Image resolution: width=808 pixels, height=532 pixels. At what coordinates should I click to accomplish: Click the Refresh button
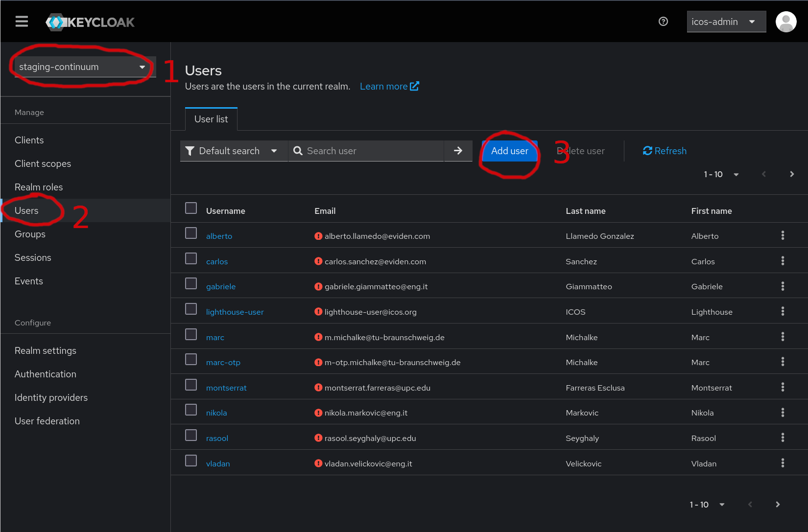(665, 151)
